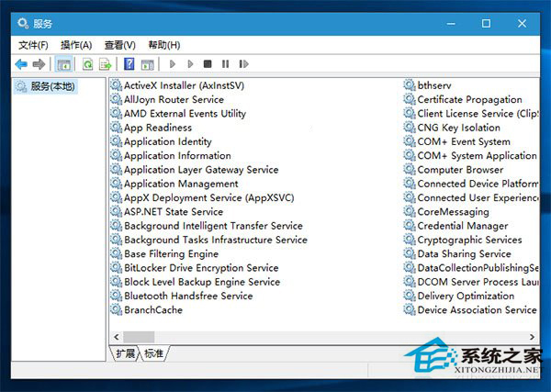551x392 pixels.
Task: Select App Readiness service
Action: (152, 128)
